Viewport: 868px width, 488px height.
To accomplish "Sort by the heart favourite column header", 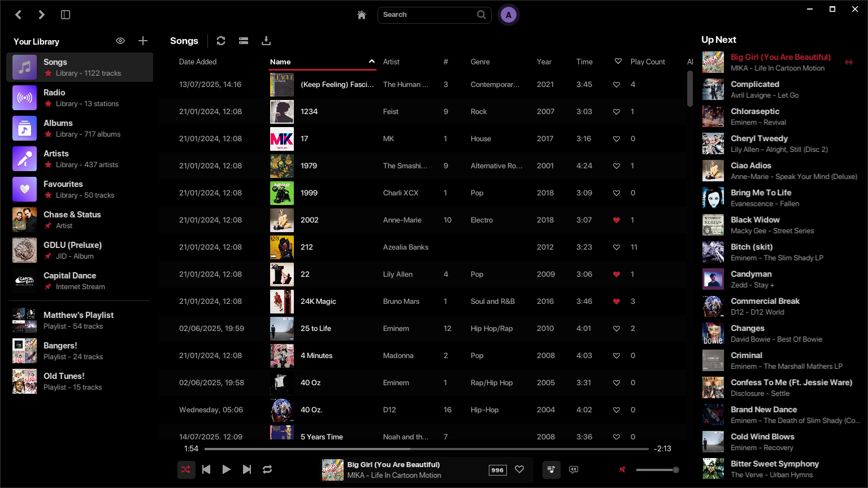I will pyautogui.click(x=618, y=62).
